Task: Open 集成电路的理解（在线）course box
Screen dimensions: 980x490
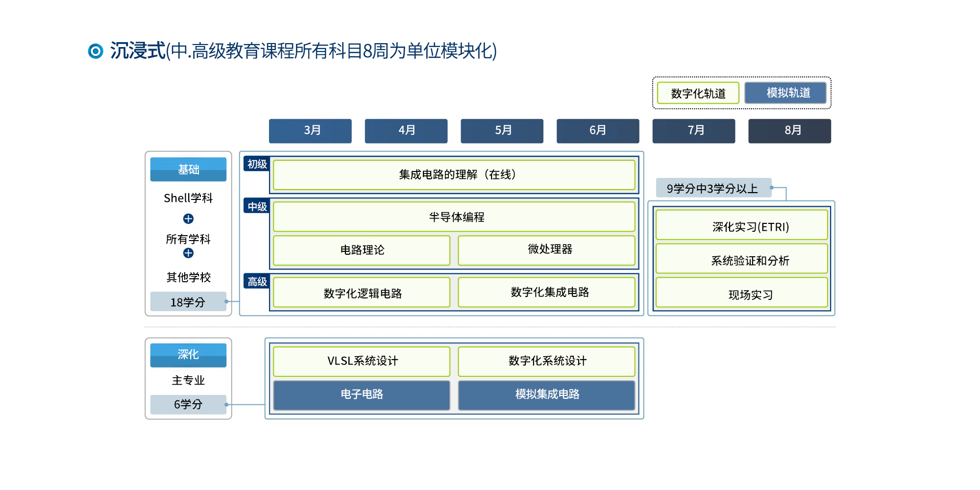Action: pyautogui.click(x=454, y=175)
